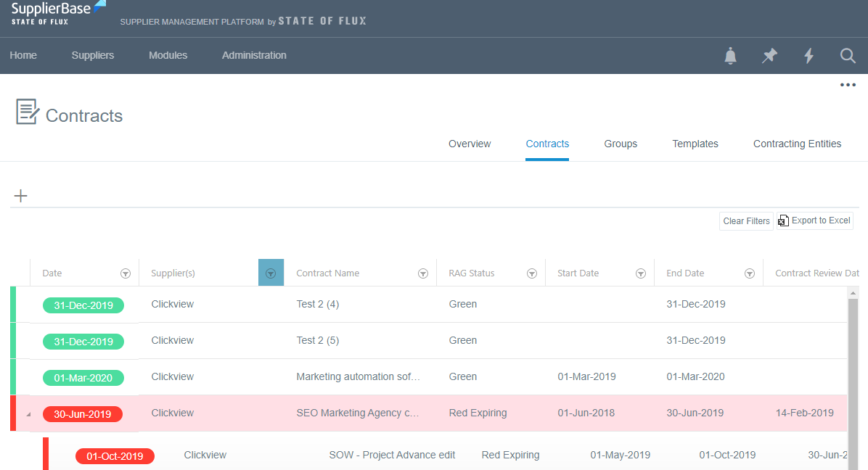
Task: Collapse the SEO Marketing Agency row
Action: pyautogui.click(x=28, y=414)
